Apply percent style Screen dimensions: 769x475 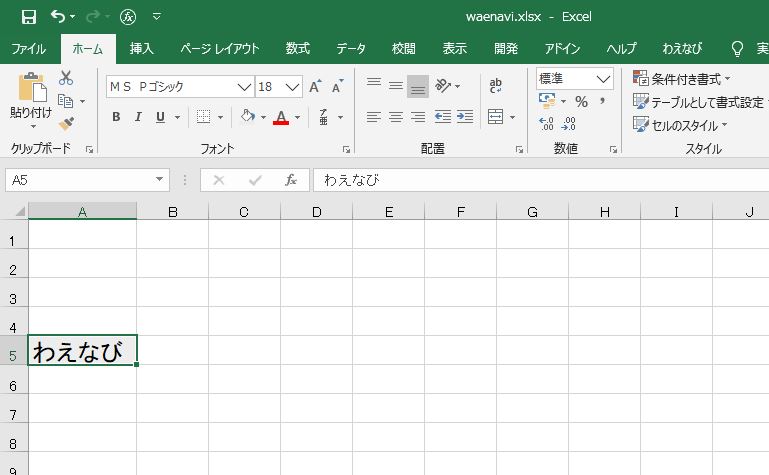point(582,101)
